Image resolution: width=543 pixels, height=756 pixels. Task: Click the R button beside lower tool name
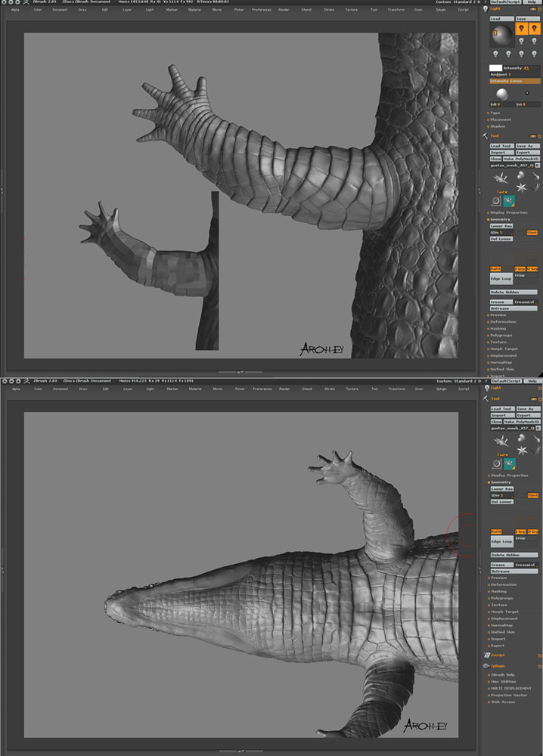click(x=538, y=428)
